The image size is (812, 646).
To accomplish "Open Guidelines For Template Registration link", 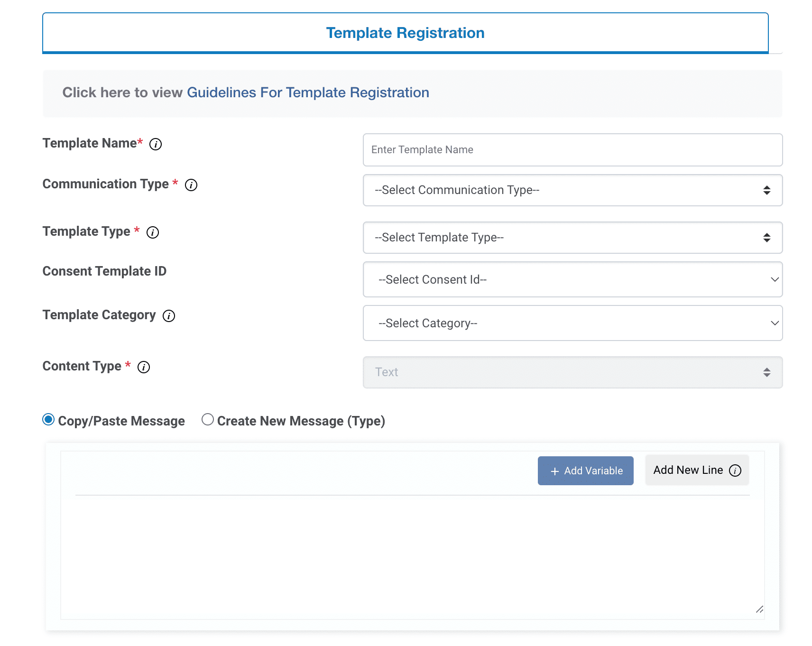I will [x=307, y=92].
